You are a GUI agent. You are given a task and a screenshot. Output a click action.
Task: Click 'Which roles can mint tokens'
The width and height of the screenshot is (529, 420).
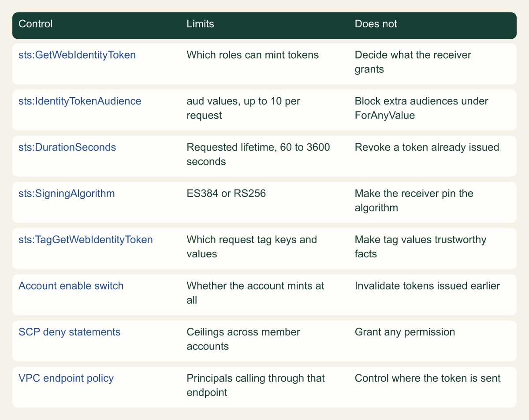(253, 55)
